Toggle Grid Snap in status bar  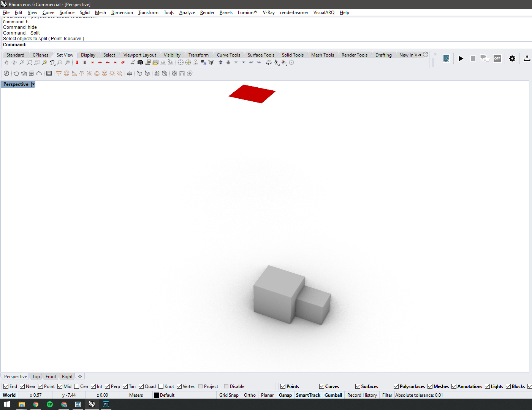pos(229,395)
